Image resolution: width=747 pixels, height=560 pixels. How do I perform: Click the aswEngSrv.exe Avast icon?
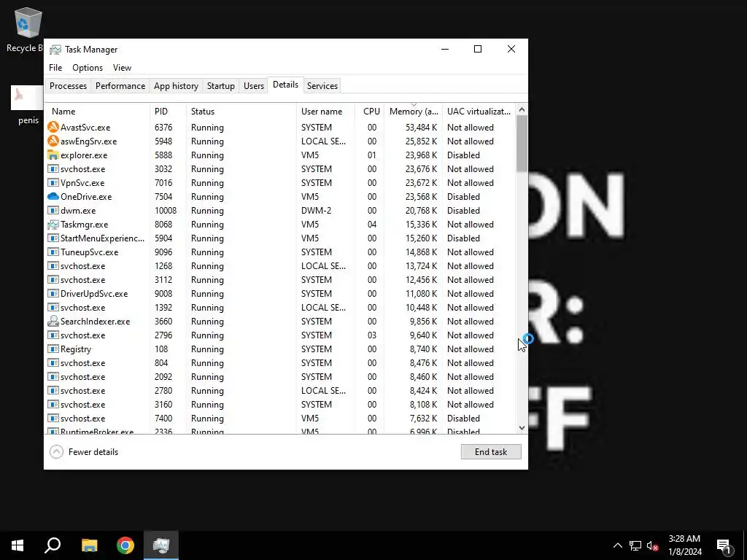pyautogui.click(x=53, y=141)
